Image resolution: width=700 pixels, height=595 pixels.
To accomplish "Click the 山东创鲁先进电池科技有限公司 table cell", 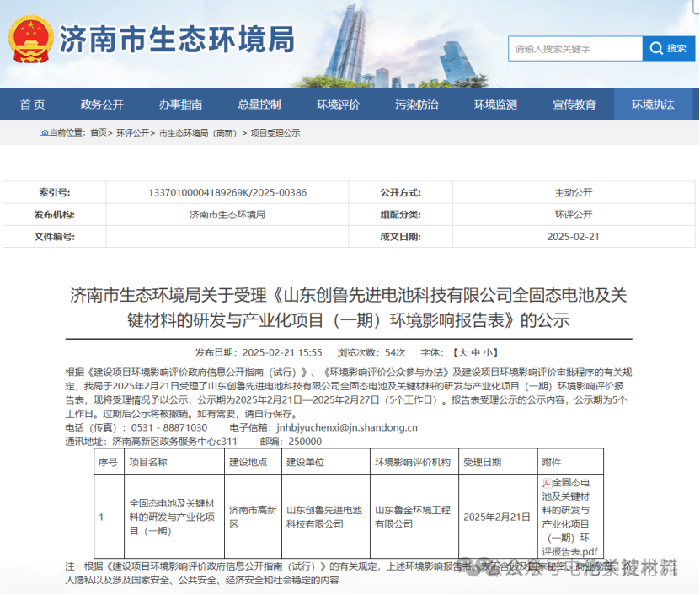I will [326, 517].
